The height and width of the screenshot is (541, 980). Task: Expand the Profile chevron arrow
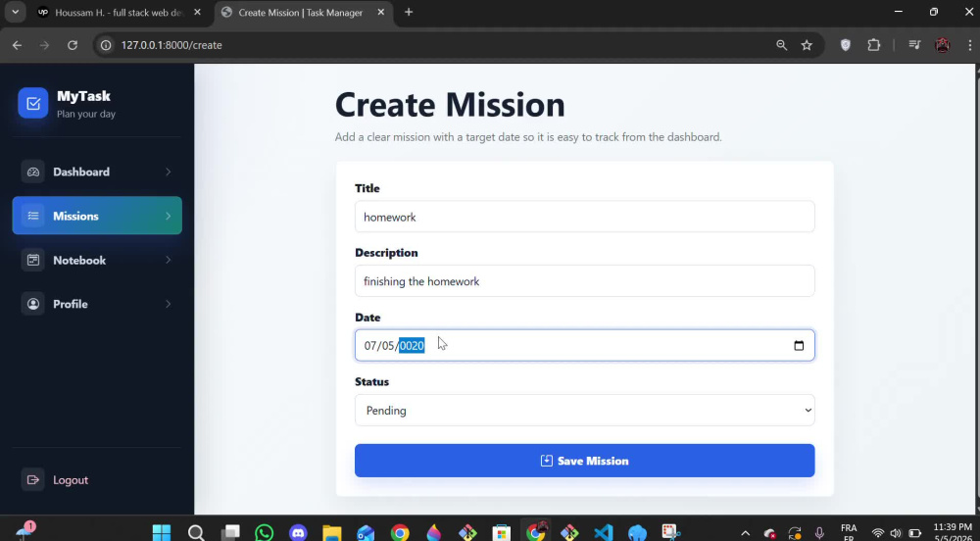(x=169, y=304)
